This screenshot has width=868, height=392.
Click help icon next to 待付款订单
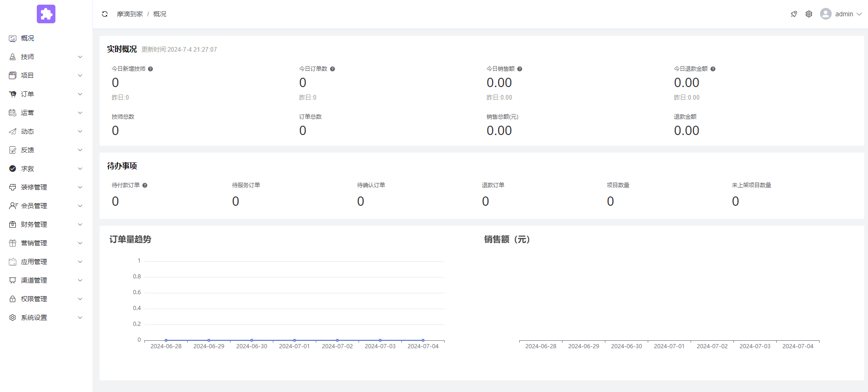click(145, 185)
